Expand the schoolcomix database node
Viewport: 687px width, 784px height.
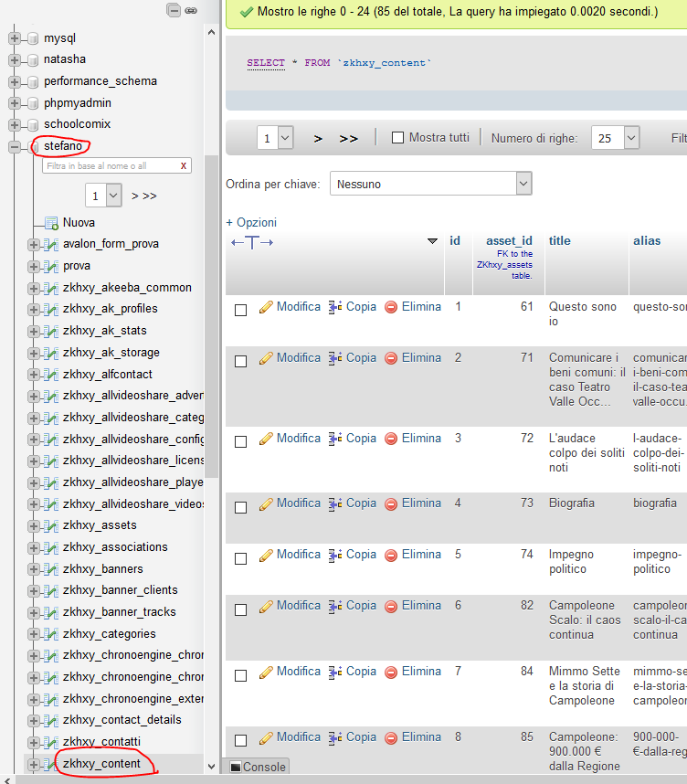click(15, 124)
